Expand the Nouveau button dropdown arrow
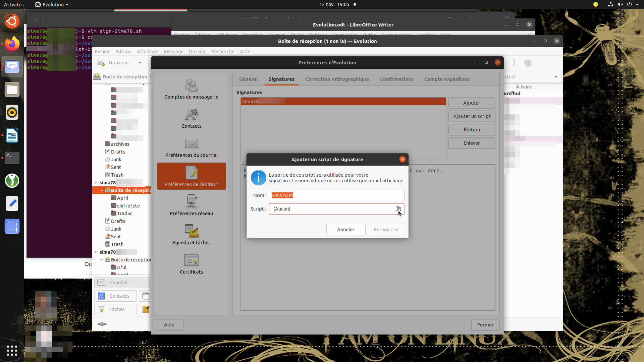644x362 pixels. [140, 63]
